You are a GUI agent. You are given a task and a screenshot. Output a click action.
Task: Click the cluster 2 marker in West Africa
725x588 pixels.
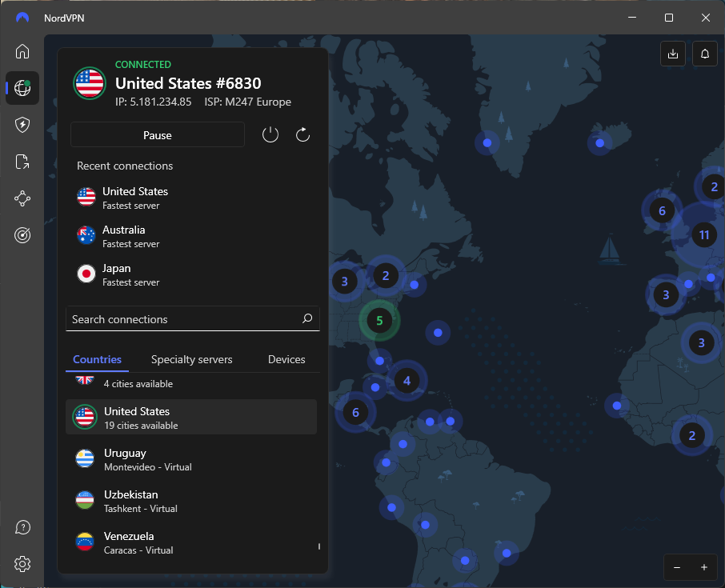tap(691, 435)
